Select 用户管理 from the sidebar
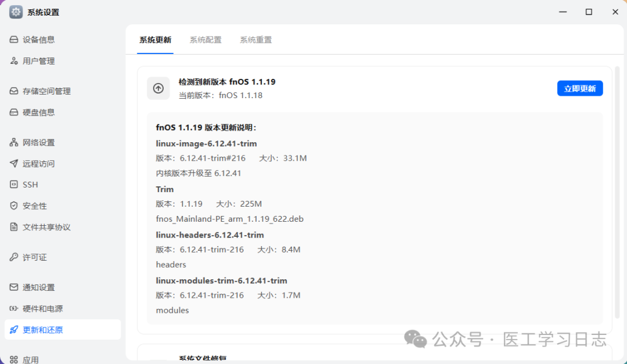 pos(38,61)
